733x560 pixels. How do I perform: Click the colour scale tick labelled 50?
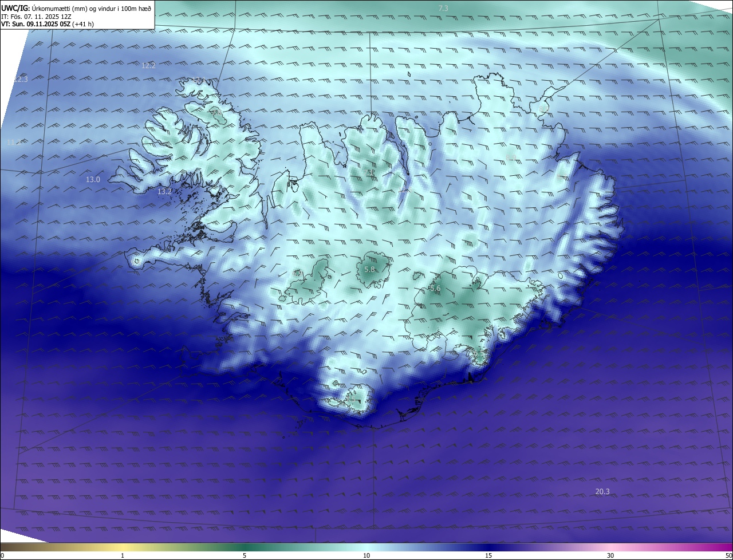[729, 555]
